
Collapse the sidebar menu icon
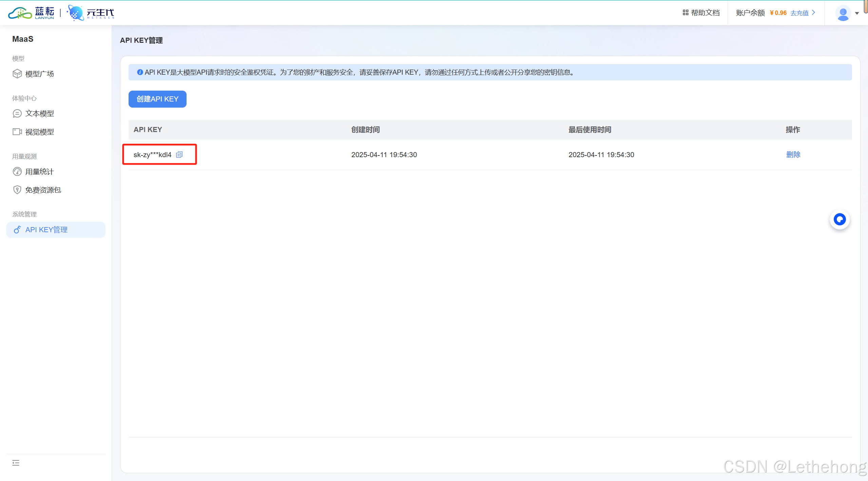[16, 463]
